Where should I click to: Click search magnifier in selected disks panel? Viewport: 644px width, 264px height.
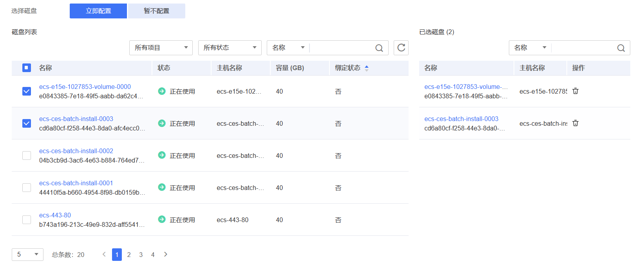coord(620,48)
